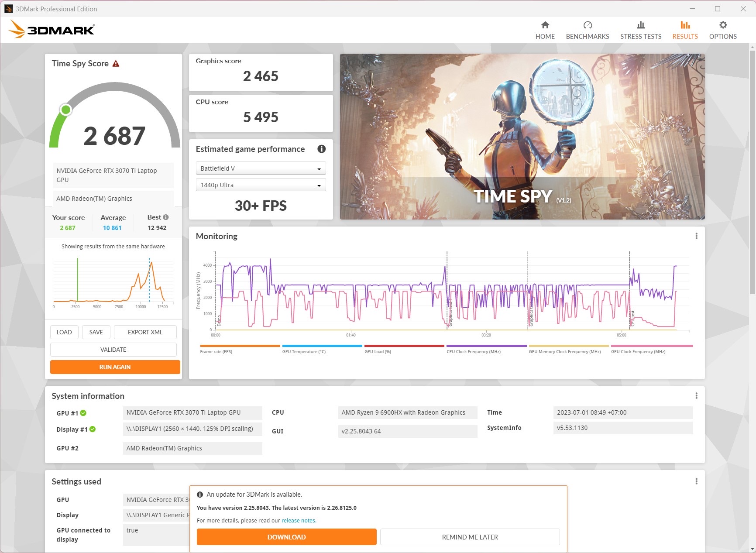Click the Estimated game performance info icon
The width and height of the screenshot is (756, 553).
(322, 149)
